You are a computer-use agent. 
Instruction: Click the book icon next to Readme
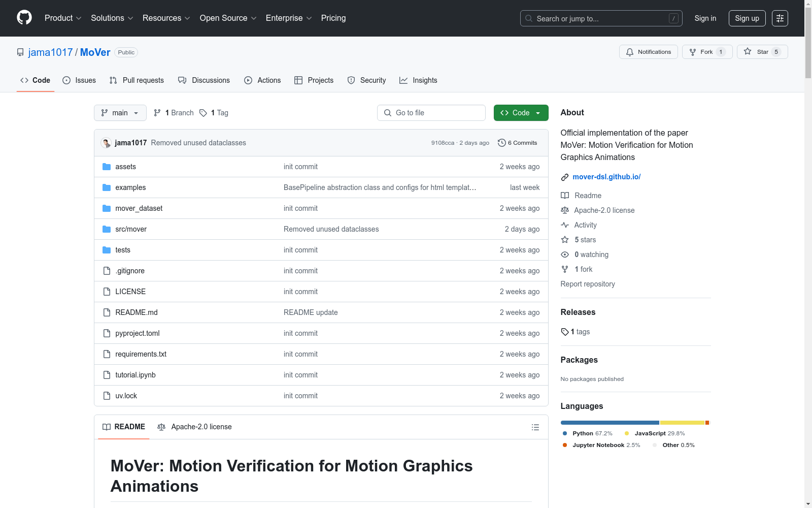coord(565,196)
